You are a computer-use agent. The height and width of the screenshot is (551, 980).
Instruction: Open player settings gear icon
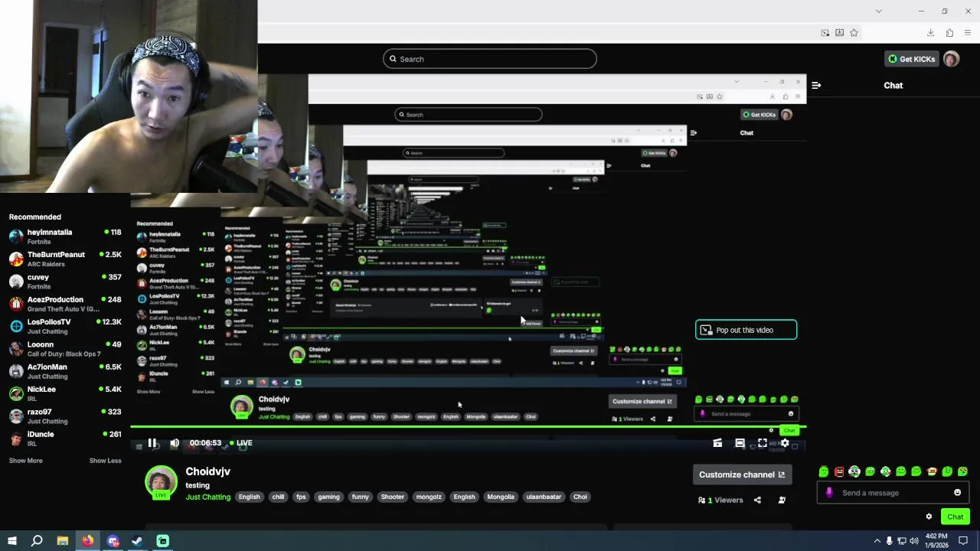click(785, 442)
